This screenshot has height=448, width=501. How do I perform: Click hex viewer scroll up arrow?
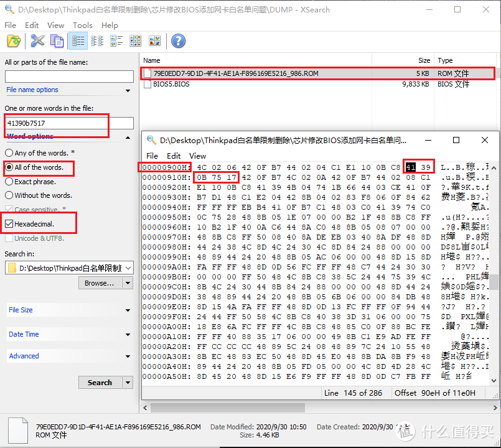494,167
